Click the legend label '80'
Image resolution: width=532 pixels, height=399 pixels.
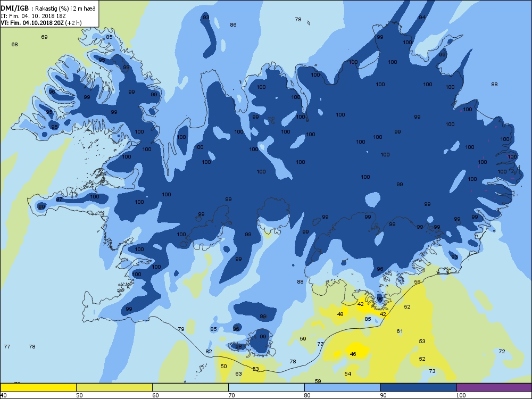point(307,395)
